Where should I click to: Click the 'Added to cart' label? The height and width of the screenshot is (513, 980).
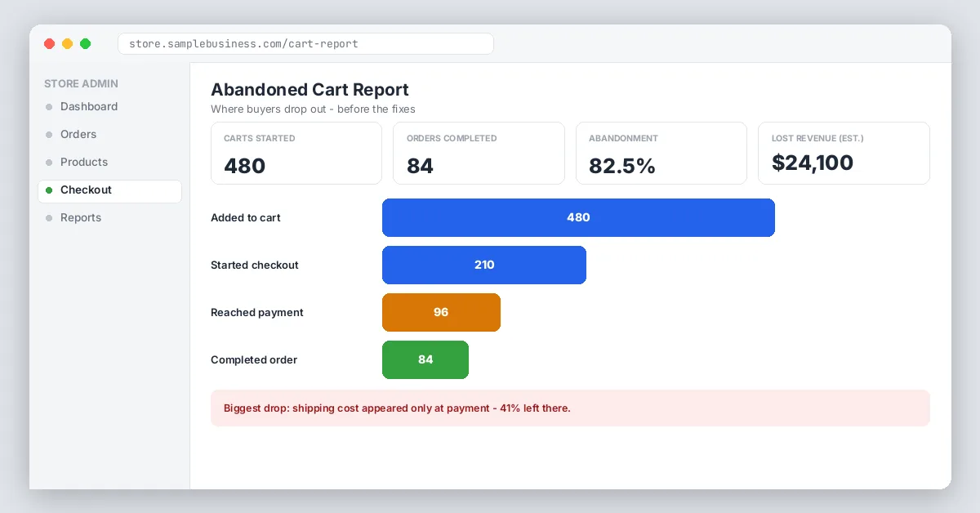click(246, 218)
